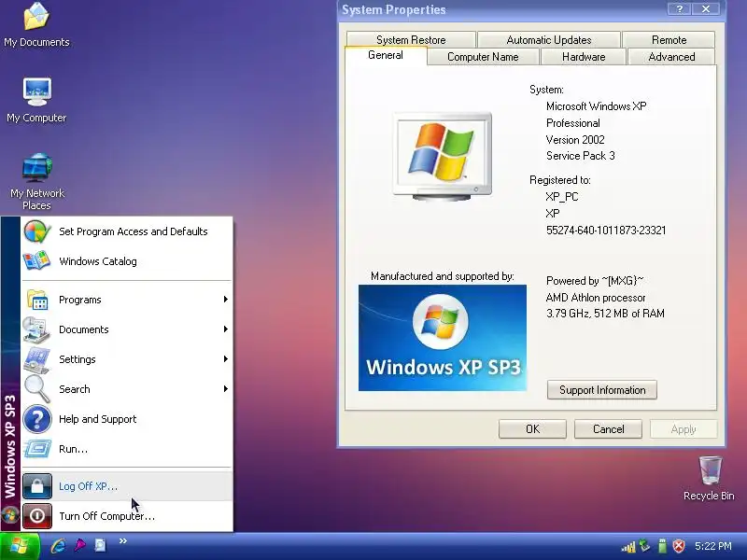The height and width of the screenshot is (560, 747).
Task: Click the text "3.79 GHz, 512 MB of RAM"
Action: point(605,314)
